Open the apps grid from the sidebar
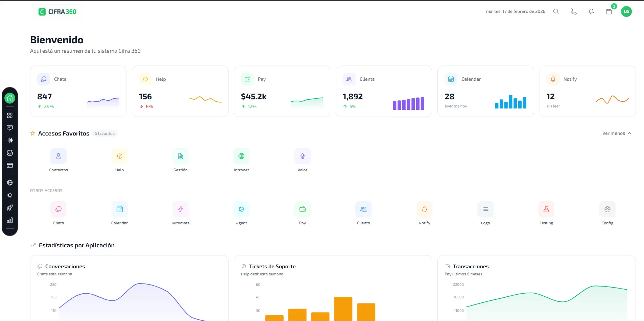 click(10, 115)
